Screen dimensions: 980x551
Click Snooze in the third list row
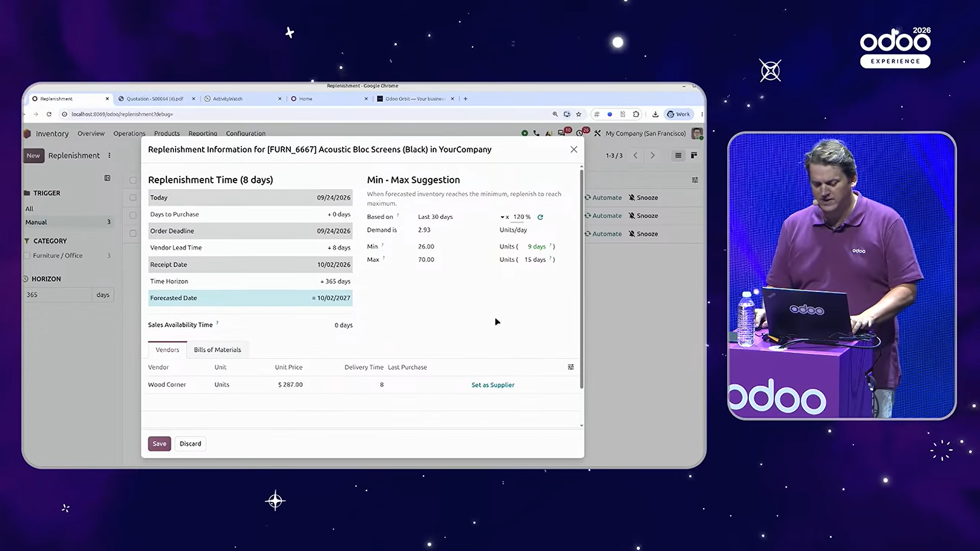click(643, 234)
